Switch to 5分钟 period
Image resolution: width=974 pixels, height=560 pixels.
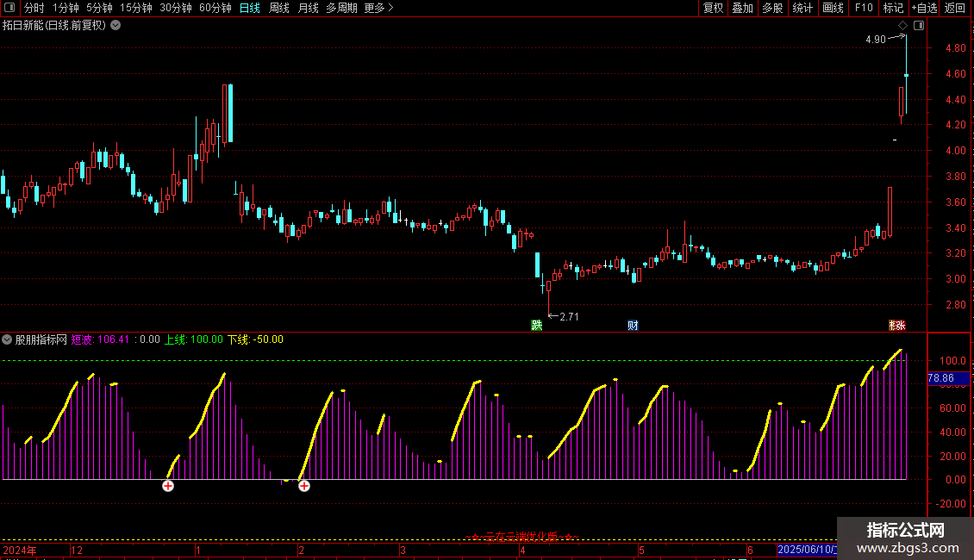[x=99, y=8]
